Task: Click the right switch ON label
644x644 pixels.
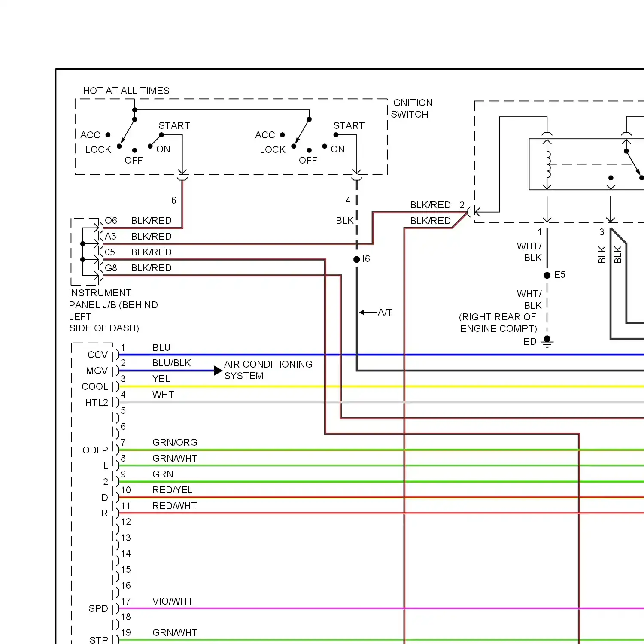Action: pos(337,149)
